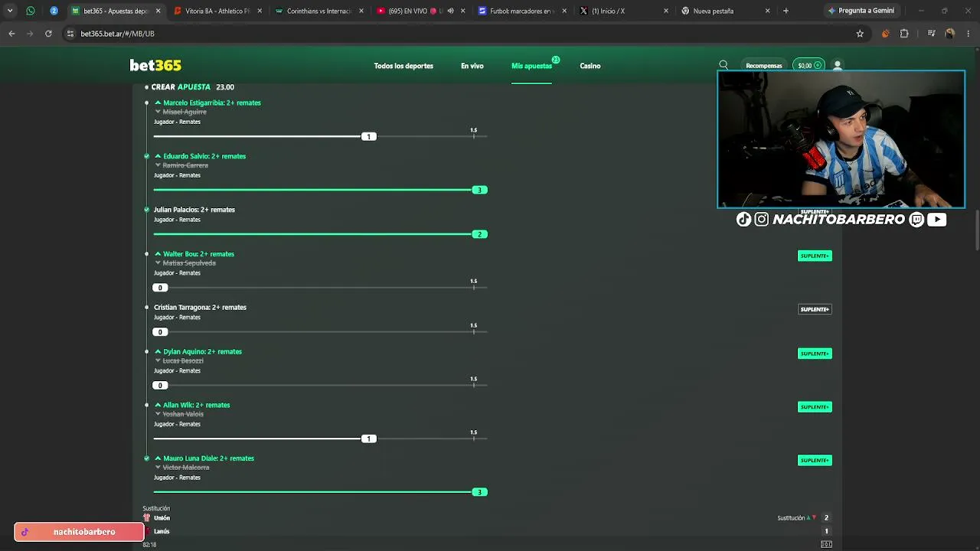Click Allan Wlk remates progress marker
The image size is (980, 551).
click(368, 439)
